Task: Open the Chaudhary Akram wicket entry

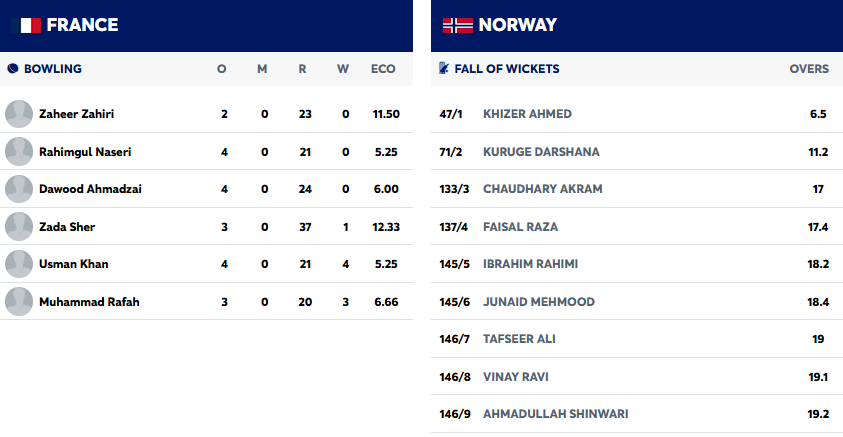Action: coord(543,189)
